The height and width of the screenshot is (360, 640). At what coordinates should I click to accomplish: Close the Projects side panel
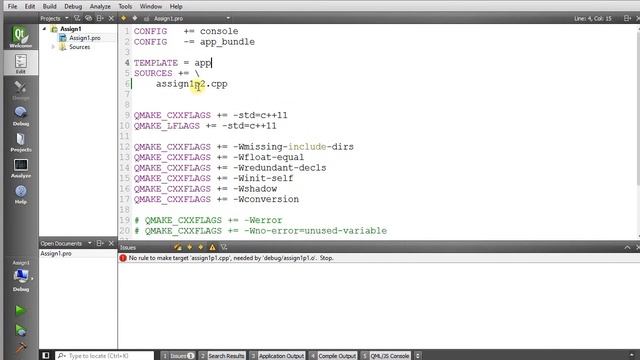click(x=111, y=18)
